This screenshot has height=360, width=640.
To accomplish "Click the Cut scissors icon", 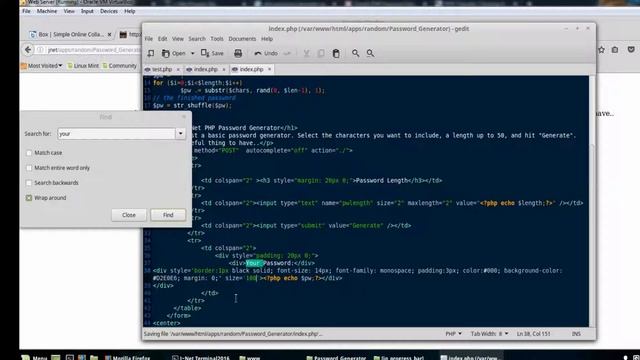I will pyautogui.click(x=307, y=53).
